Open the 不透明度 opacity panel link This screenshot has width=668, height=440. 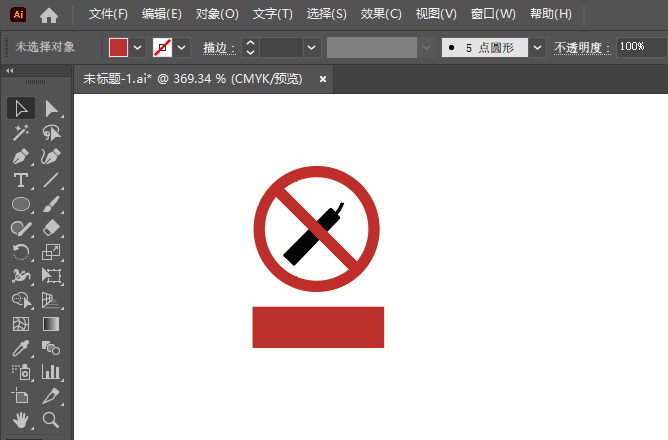(x=582, y=48)
